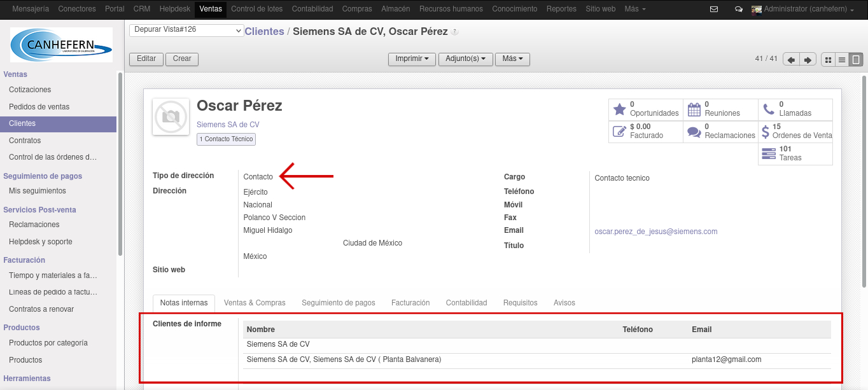Open Facturado invoice stat button

646,131
